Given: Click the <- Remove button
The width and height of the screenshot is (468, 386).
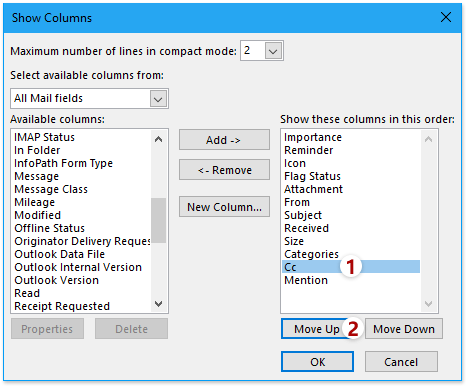Looking at the screenshot, I should (x=224, y=170).
